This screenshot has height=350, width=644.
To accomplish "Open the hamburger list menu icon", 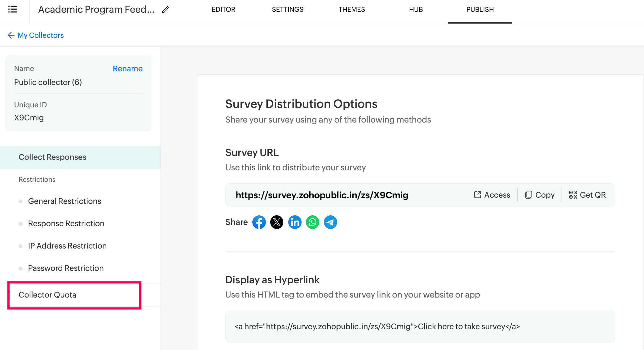I will tap(13, 9).
